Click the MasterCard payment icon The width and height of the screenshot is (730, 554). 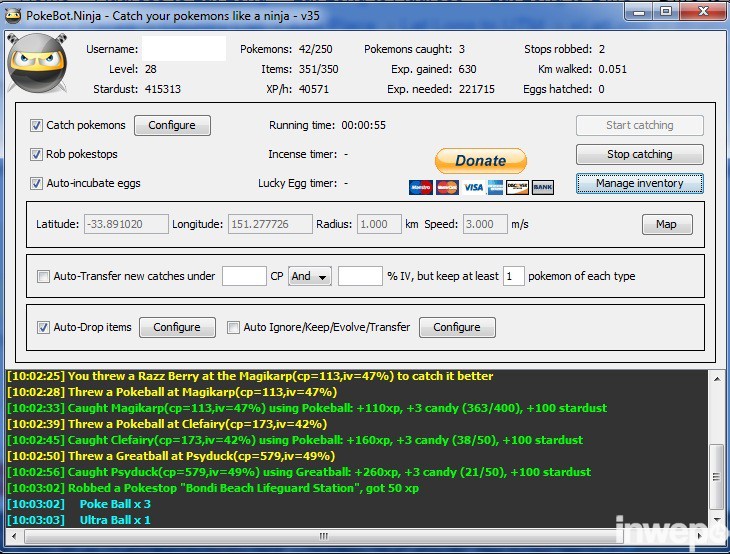tap(447, 187)
